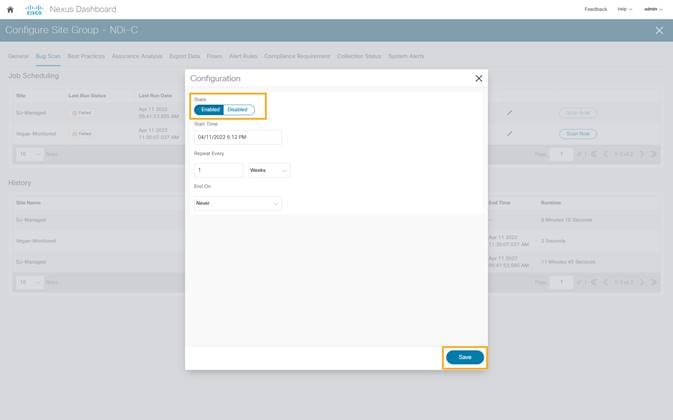The width and height of the screenshot is (673, 420).
Task: Open Job Scheduling rows-per-page dropdown
Action: click(29, 154)
